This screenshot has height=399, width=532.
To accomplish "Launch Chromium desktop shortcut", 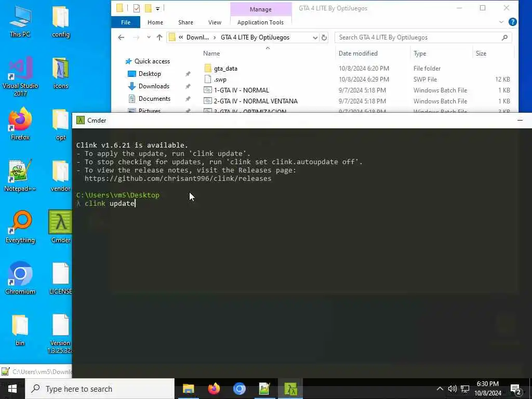I will coord(20,278).
